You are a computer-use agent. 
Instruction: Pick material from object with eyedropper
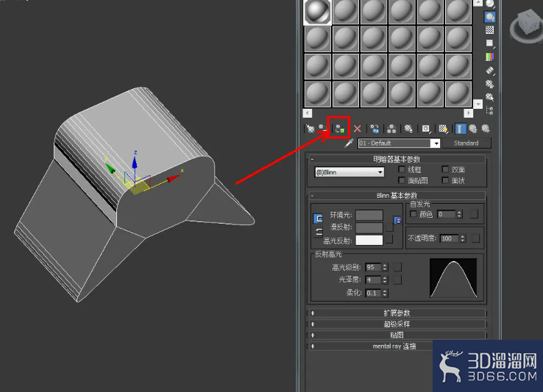[349, 143]
